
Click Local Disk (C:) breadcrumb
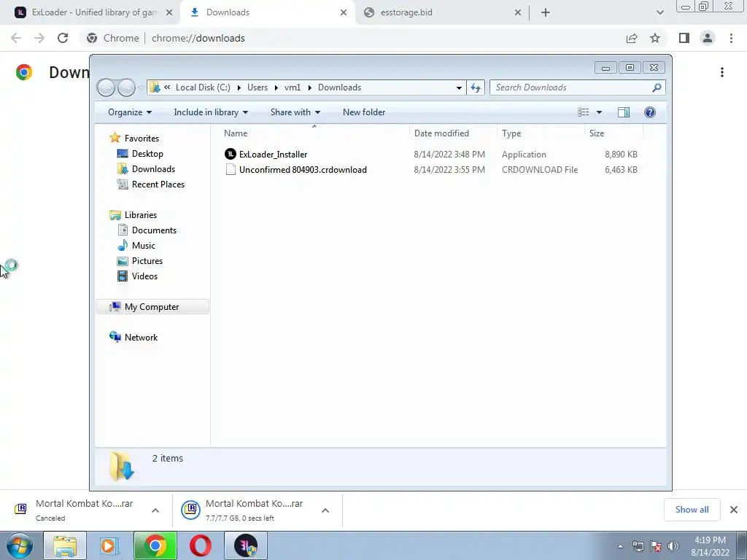(x=203, y=87)
